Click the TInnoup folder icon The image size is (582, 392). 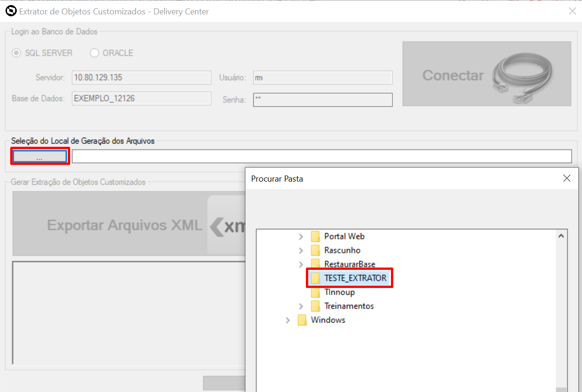tap(316, 292)
